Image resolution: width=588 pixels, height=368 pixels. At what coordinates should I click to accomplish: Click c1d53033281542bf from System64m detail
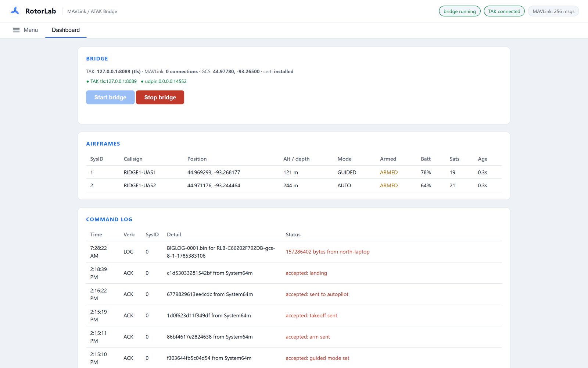click(x=209, y=273)
